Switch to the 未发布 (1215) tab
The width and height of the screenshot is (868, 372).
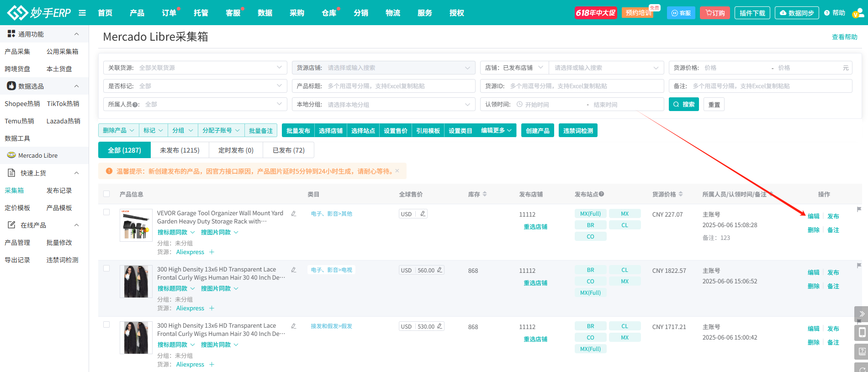point(180,150)
